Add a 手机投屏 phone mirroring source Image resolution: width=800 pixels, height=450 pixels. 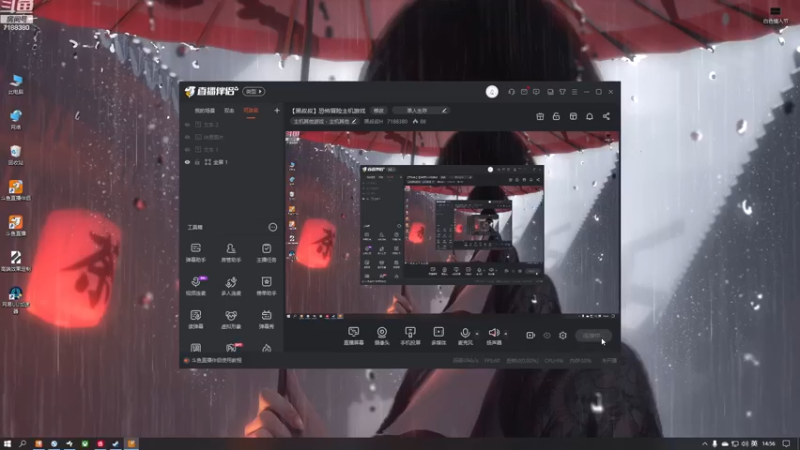tap(410, 336)
